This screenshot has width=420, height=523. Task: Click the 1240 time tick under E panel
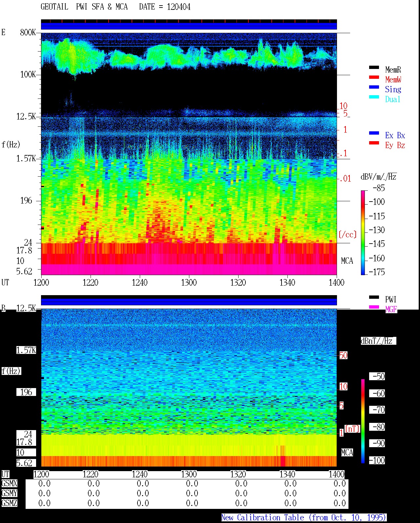(140, 283)
